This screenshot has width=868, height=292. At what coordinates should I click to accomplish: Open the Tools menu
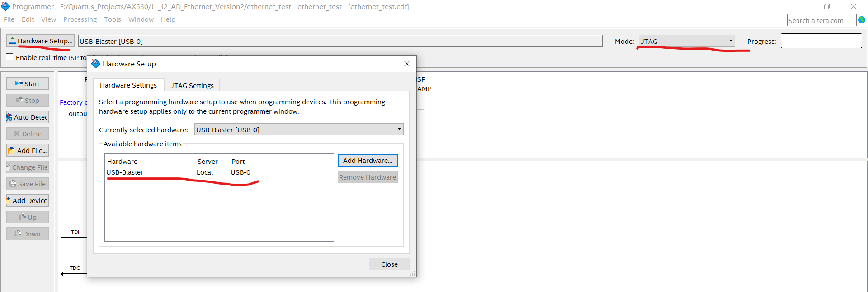(113, 19)
